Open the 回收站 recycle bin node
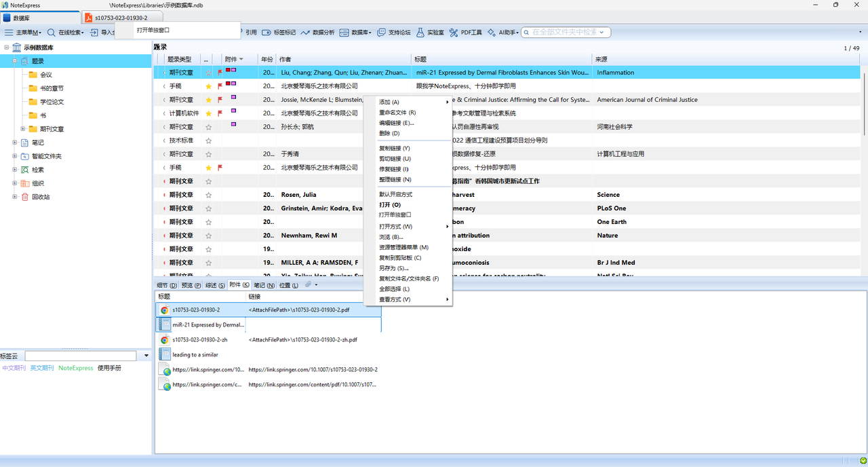The image size is (868, 467). (x=38, y=197)
